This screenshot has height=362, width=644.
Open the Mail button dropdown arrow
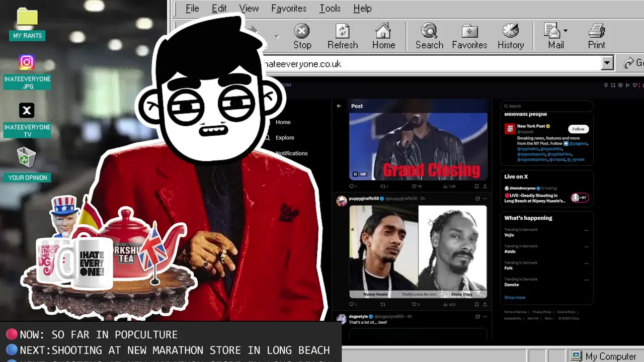566,31
